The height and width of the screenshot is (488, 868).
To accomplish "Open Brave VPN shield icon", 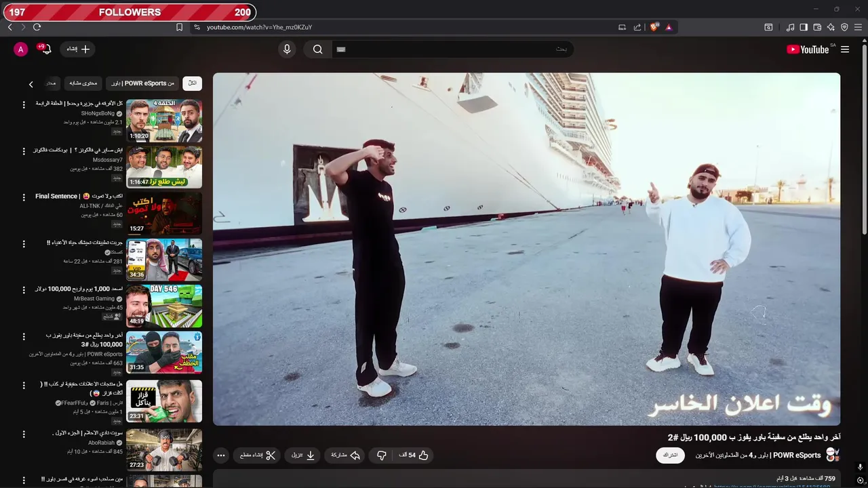I will point(844,27).
